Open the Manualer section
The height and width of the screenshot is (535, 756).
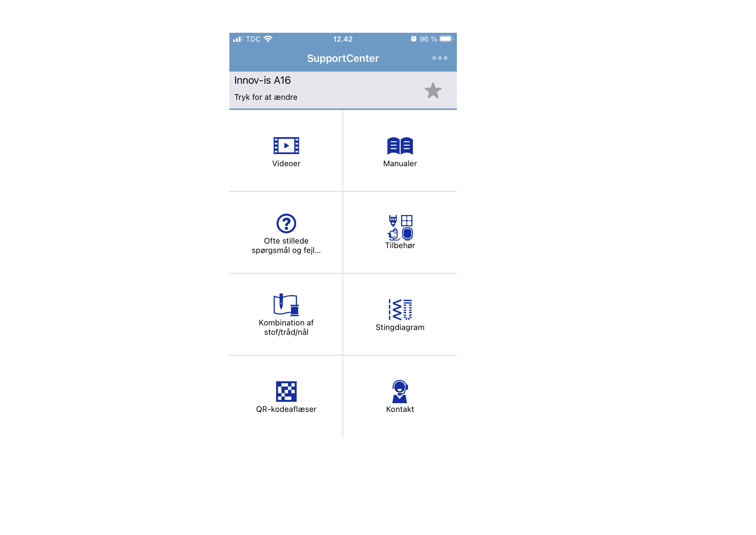400,152
